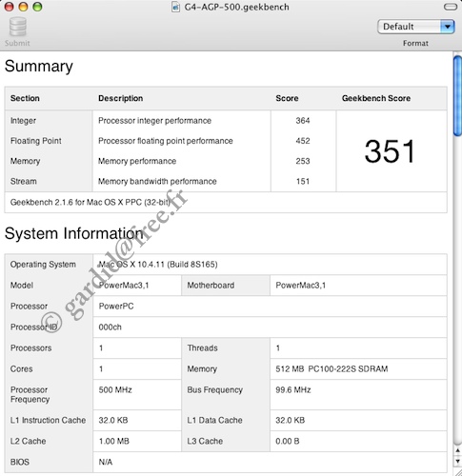Screen dimensions: 462x476
Task: Click the 'Section' column header
Action: pos(25,98)
